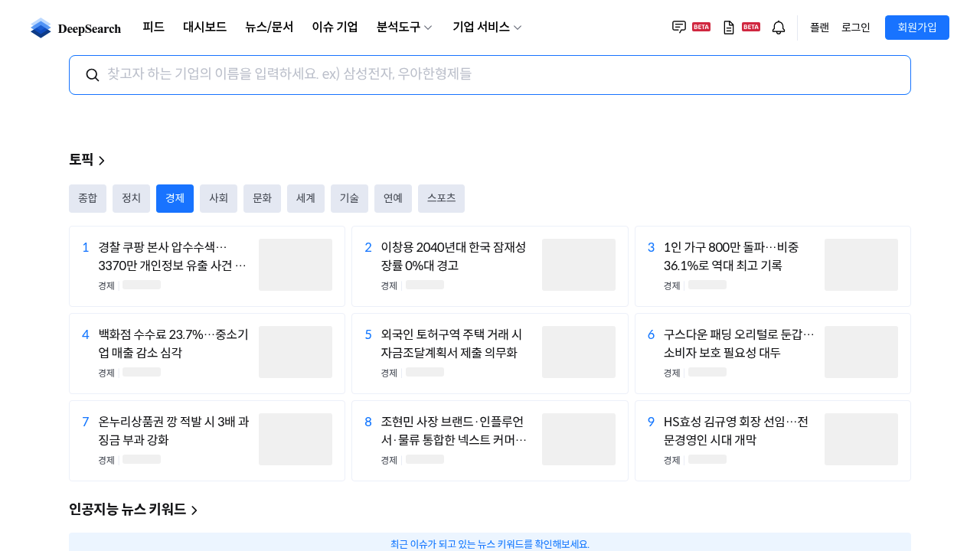980x551 pixels.
Task: Open the 대시보드 menu item
Action: click(x=204, y=28)
